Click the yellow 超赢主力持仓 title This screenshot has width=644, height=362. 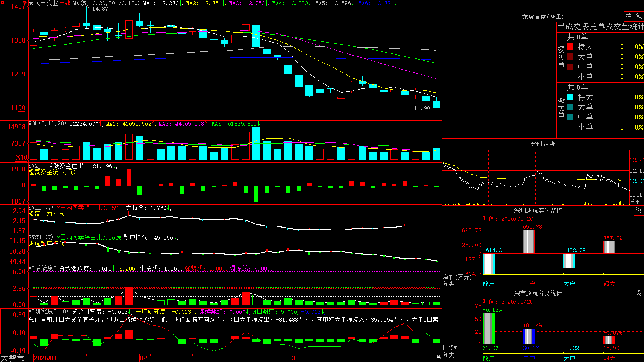[x=46, y=214]
